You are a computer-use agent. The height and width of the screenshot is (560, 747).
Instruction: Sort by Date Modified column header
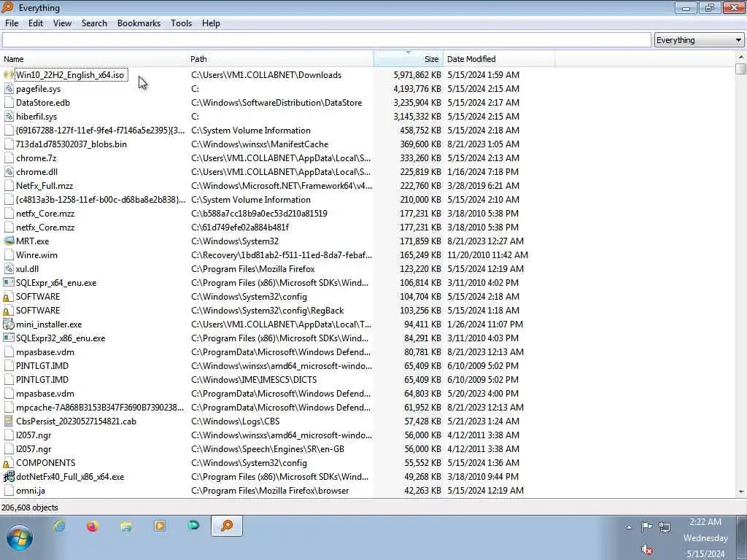pyautogui.click(x=499, y=59)
